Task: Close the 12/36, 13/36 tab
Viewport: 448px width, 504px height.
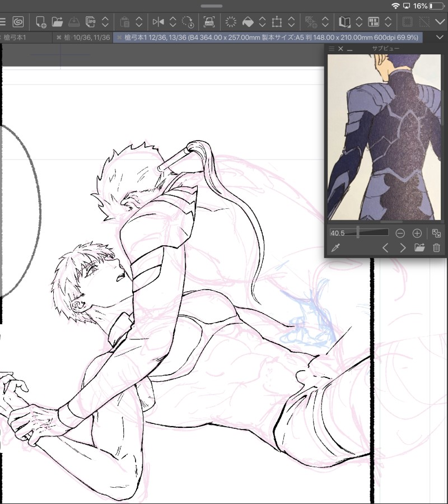Action: tap(119, 38)
